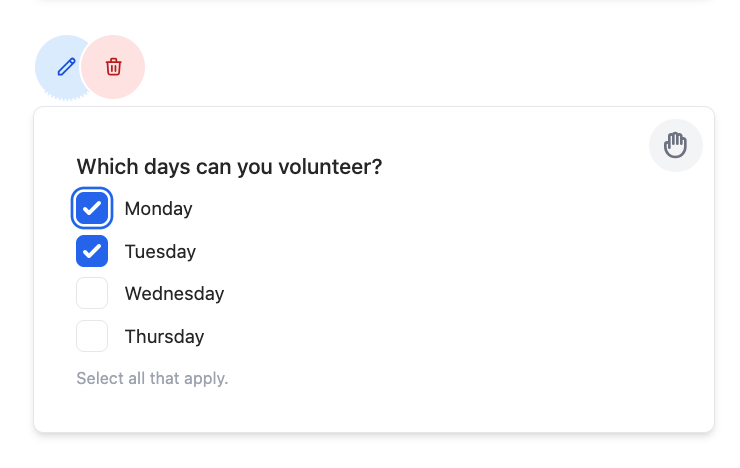The width and height of the screenshot is (740, 468).
Task: Click the hand drag handle icon
Action: 675,145
